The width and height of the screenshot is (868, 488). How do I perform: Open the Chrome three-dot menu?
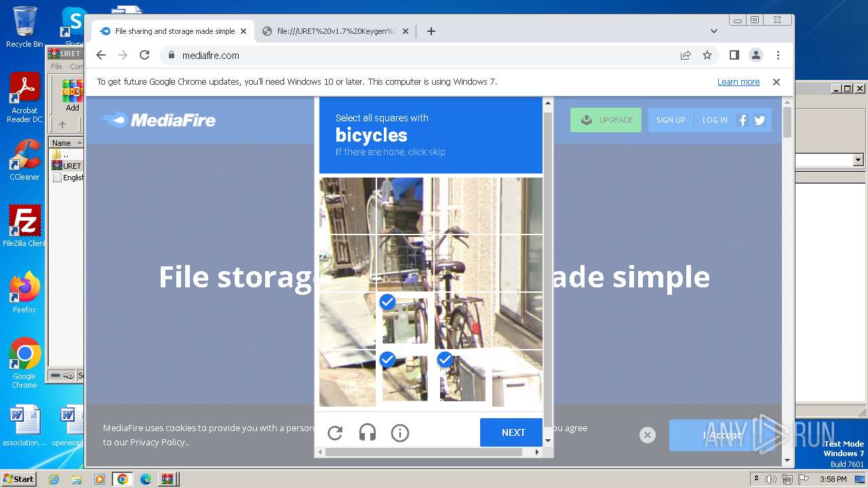click(x=778, y=56)
